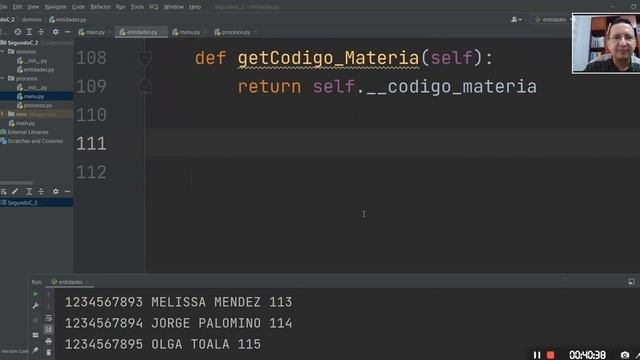
Task: Open the Tools menu
Action: coord(137,7)
